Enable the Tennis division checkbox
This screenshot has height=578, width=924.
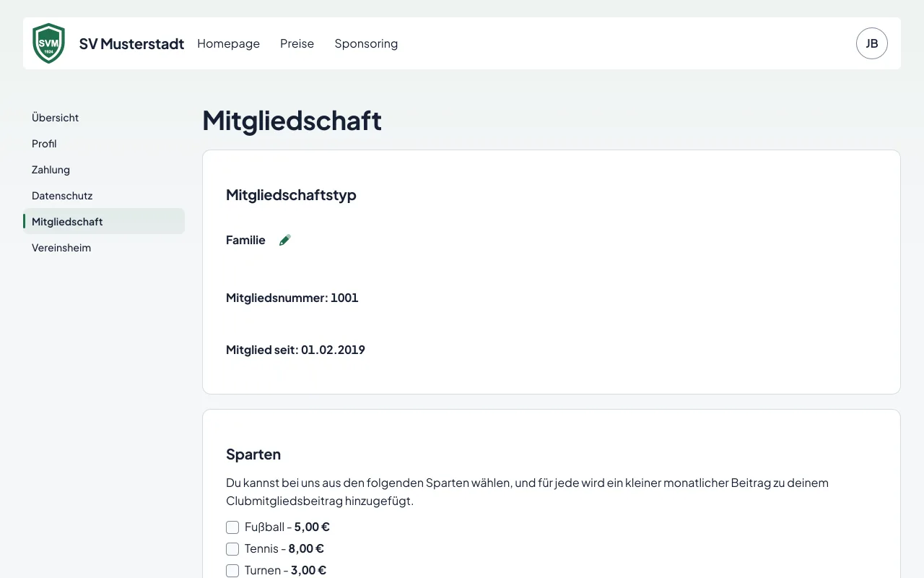tap(232, 549)
